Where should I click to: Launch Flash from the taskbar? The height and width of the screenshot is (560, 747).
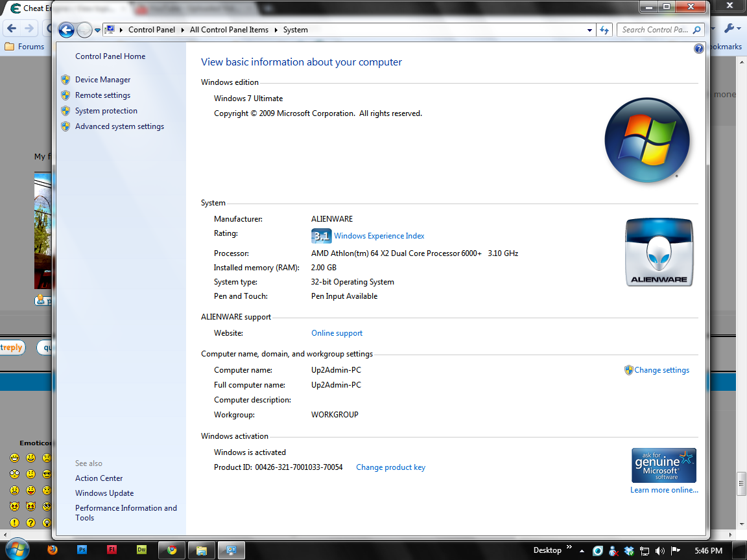(112, 550)
